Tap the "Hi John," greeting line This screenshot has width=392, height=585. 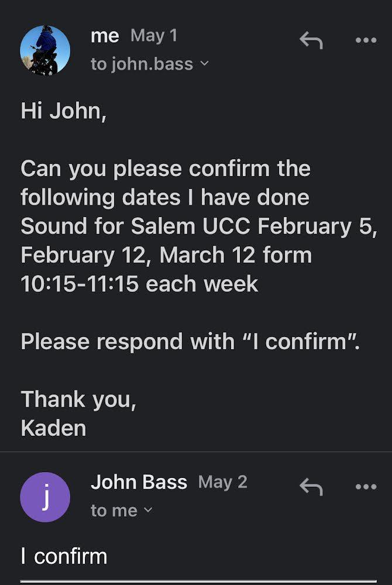[x=64, y=111]
